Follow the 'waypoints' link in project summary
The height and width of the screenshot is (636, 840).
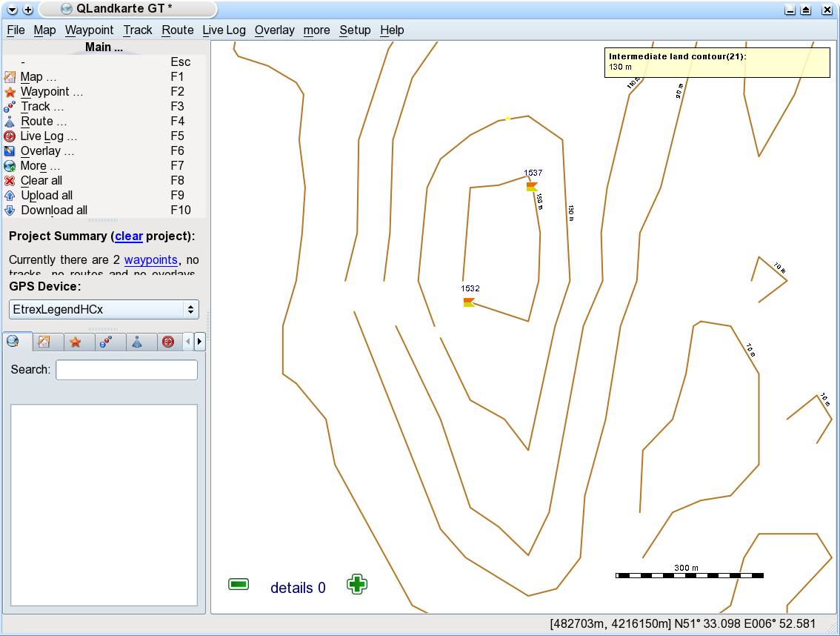click(x=150, y=260)
